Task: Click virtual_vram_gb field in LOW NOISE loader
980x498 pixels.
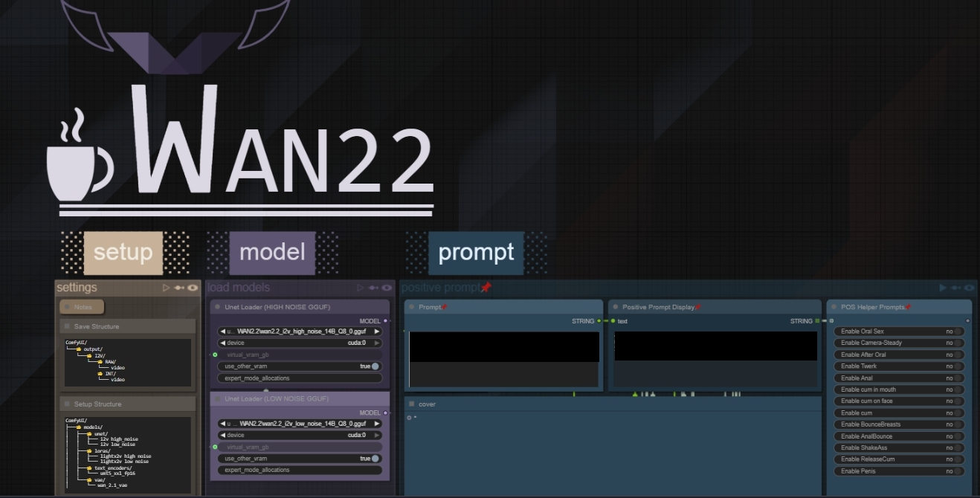Action: click(300, 447)
